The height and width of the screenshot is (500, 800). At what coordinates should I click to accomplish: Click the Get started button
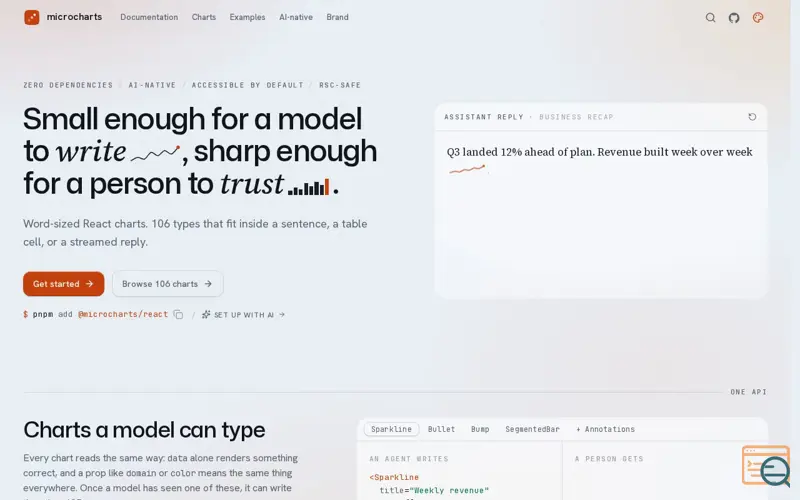(63, 284)
